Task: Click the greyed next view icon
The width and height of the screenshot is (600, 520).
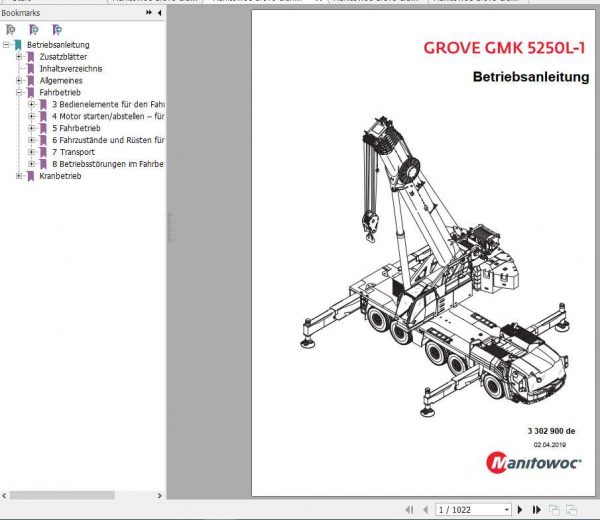Action: click(x=571, y=509)
